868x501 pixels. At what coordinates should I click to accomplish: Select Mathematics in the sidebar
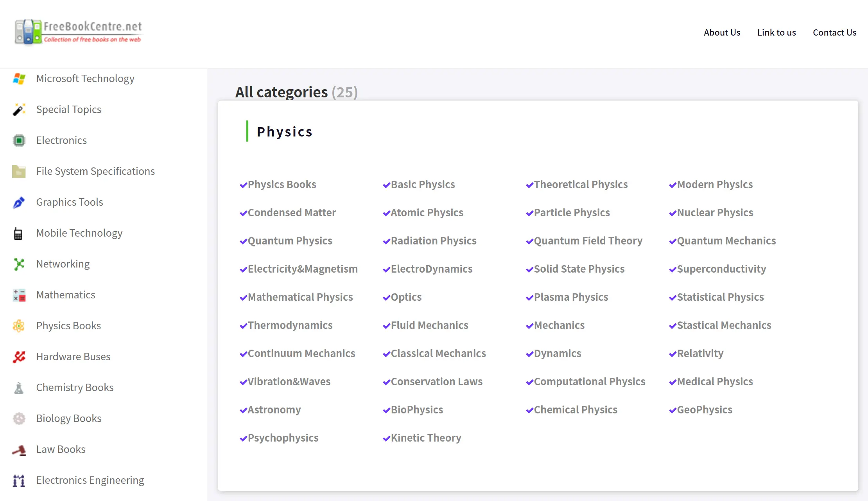click(x=66, y=295)
